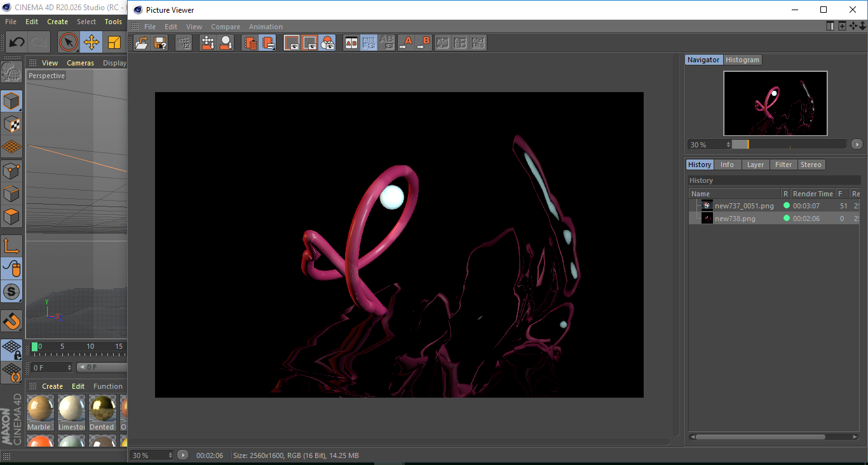Enable Polygons mode orange-top cube icon
This screenshot has height=465, width=868.
(11, 216)
